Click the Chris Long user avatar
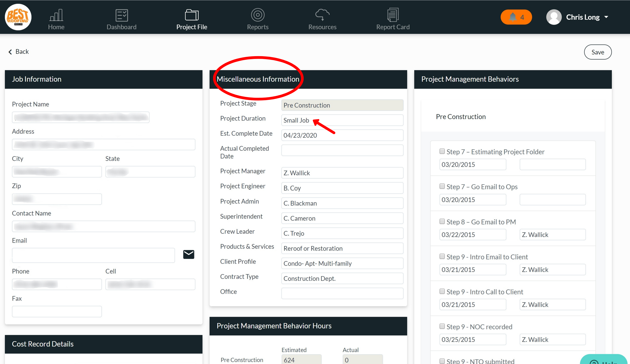Screen dimensions: 630x364 coord(554,17)
